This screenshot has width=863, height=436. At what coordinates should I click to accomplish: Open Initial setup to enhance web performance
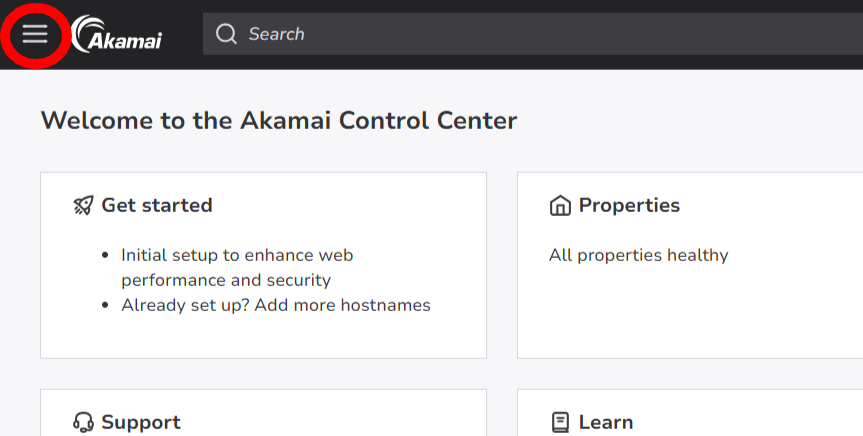coord(237,255)
